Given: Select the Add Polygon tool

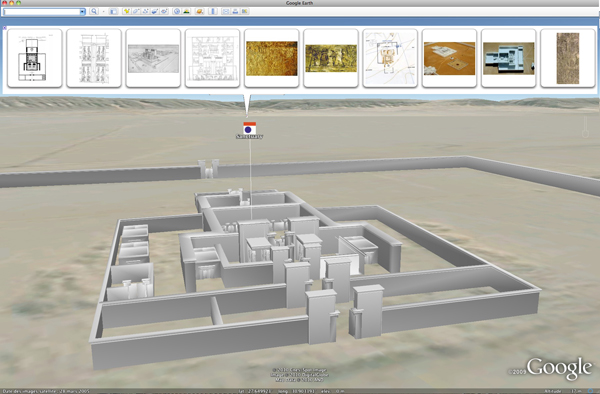Looking at the screenshot, I should [136, 11].
